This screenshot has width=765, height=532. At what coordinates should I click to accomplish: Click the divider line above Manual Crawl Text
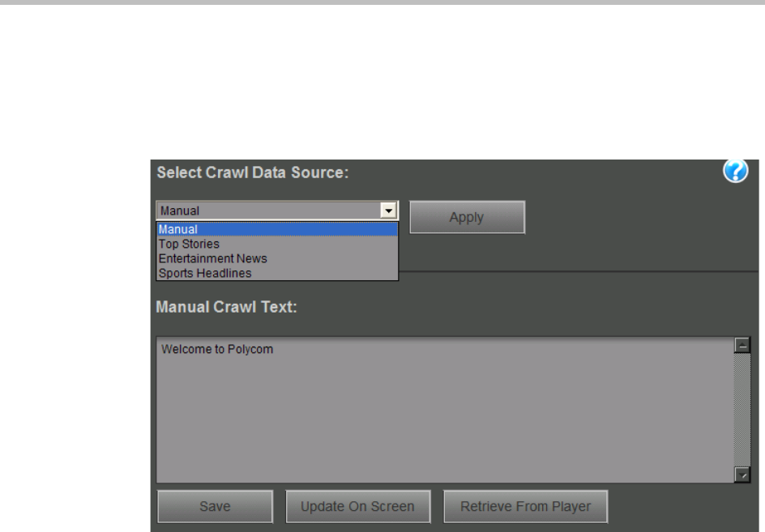[567, 271]
